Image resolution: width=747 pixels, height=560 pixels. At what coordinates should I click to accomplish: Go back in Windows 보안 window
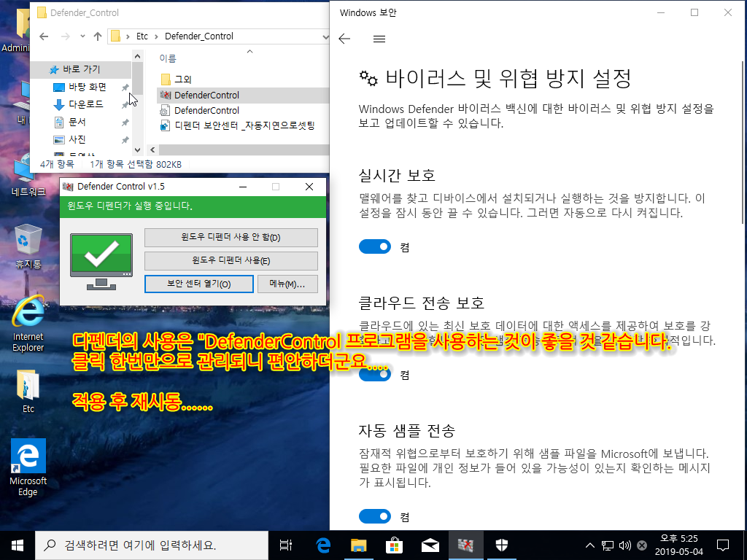coord(344,39)
